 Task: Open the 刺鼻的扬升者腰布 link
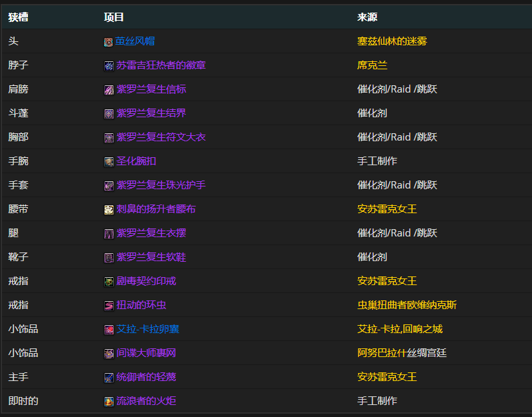[x=156, y=209]
